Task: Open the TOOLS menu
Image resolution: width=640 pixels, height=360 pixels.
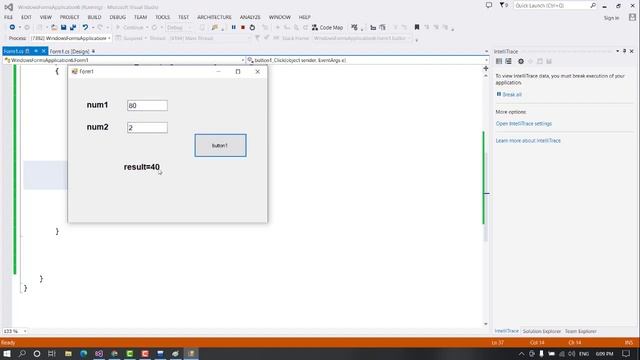Action: (x=162, y=17)
